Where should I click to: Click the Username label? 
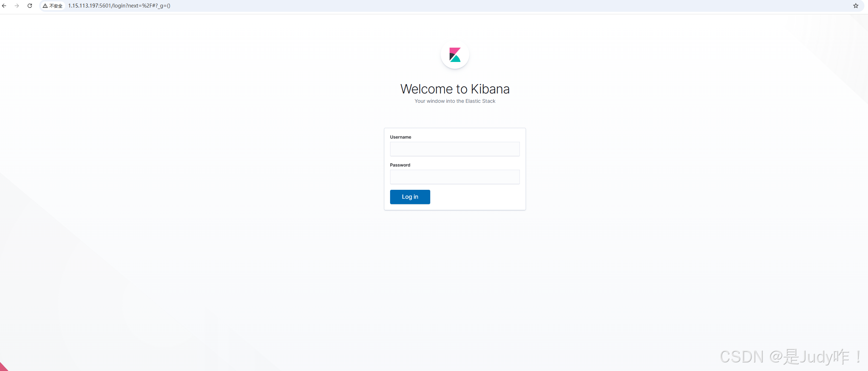tap(400, 137)
